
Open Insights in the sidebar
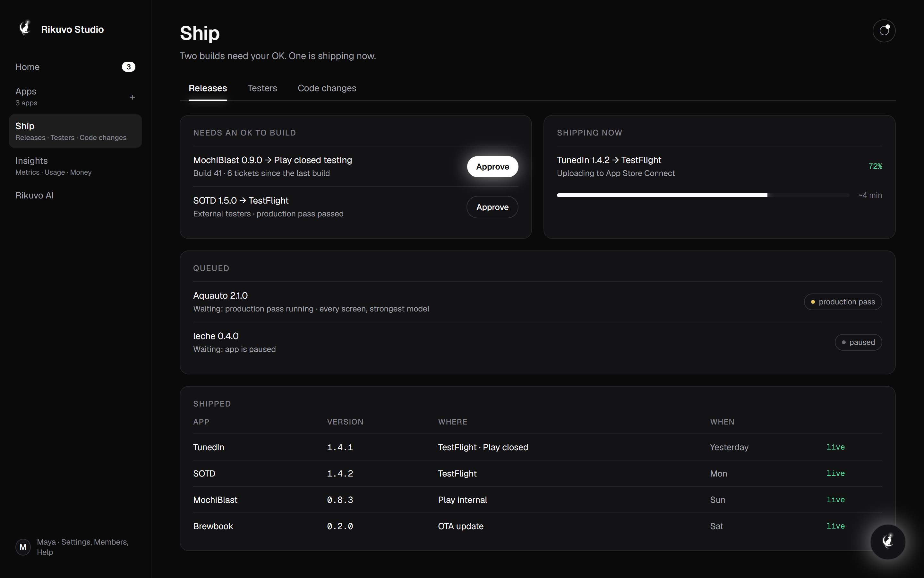tap(75, 166)
